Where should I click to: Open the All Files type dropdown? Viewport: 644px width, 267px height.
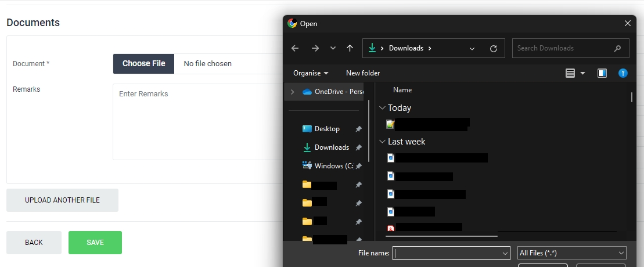571,253
